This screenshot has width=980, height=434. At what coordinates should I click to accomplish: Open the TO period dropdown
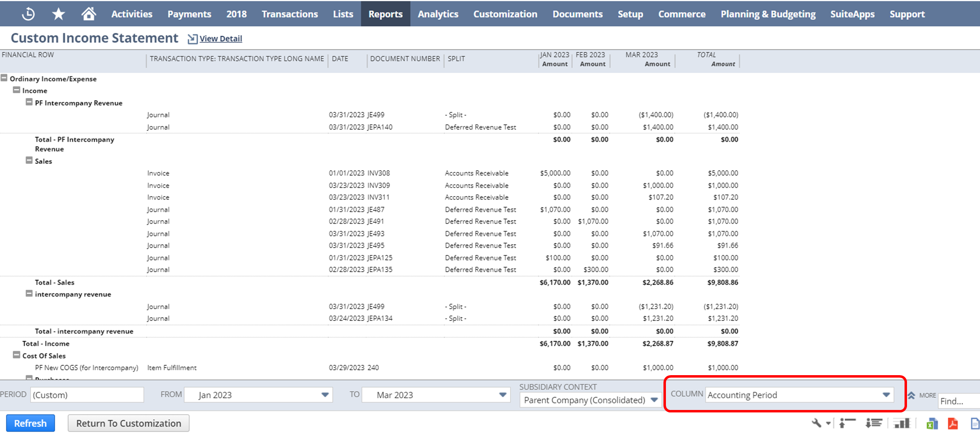pyautogui.click(x=436, y=395)
